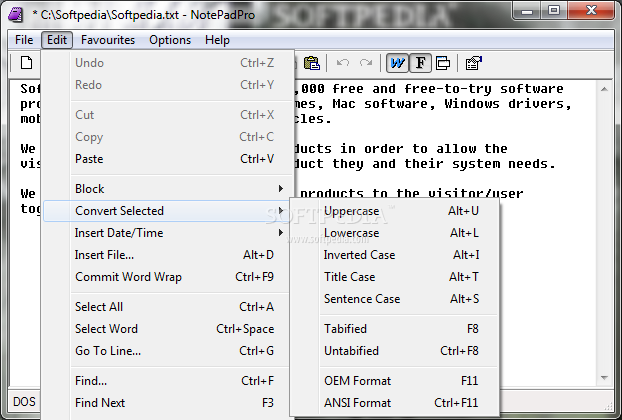Image resolution: width=622 pixels, height=420 pixels.
Task: Convert selection to Uppercase
Action: (395, 211)
